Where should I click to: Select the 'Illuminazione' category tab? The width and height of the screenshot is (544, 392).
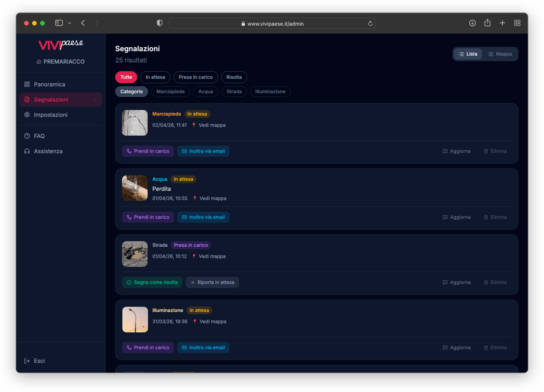pyautogui.click(x=270, y=91)
